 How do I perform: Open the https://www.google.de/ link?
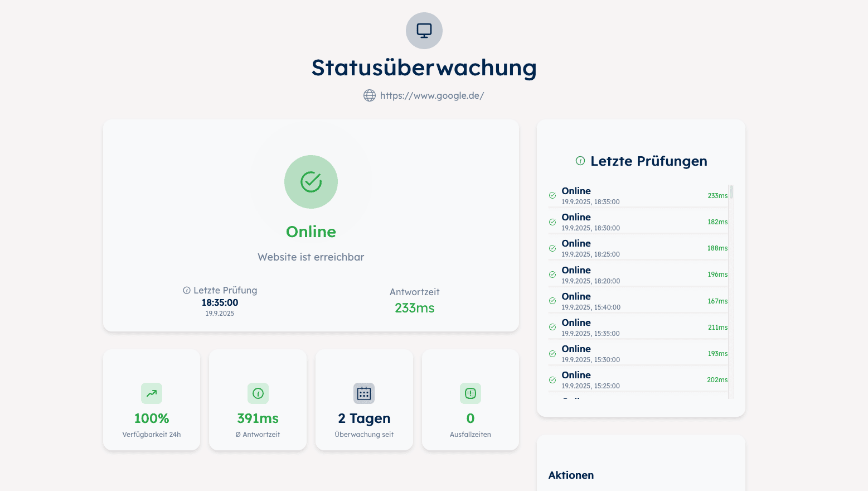coord(431,95)
